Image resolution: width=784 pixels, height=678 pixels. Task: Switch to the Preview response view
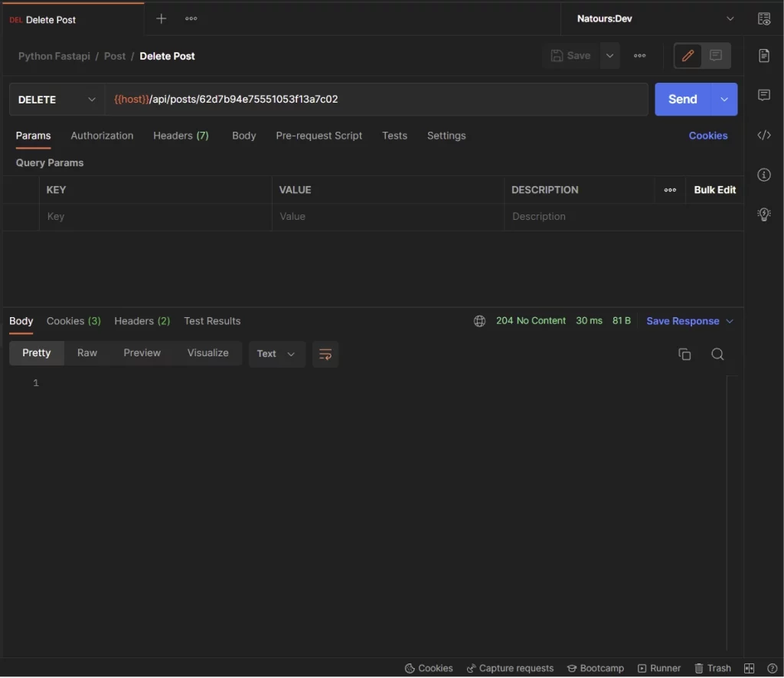[142, 352]
